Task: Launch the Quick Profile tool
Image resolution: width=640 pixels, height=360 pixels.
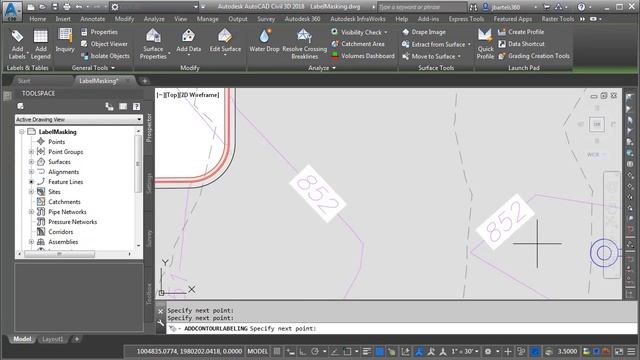Action: point(485,44)
